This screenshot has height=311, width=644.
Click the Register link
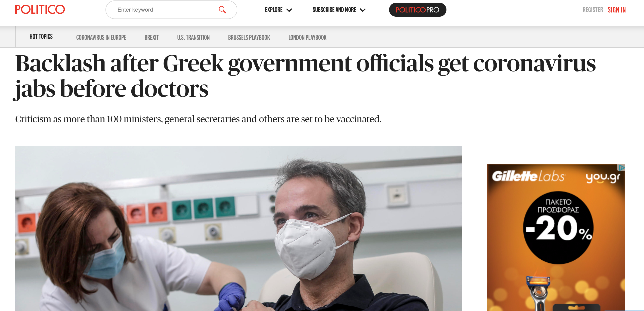592,10
